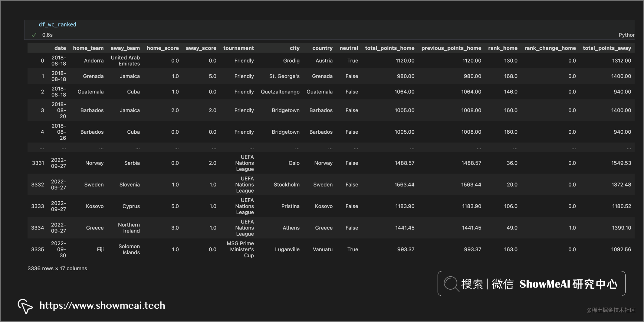Click the Austria country cell

(324, 61)
